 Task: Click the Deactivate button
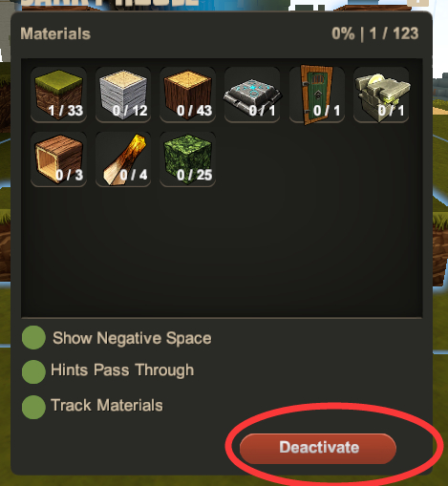[318, 448]
